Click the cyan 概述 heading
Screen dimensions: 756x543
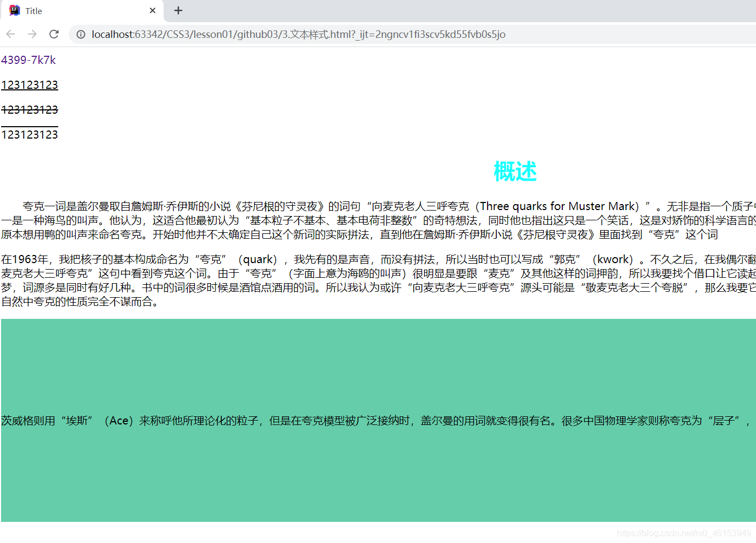515,171
